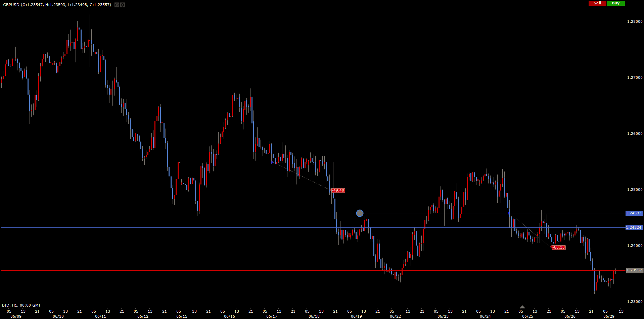Select the 1.24583 price level tag

[634, 213]
